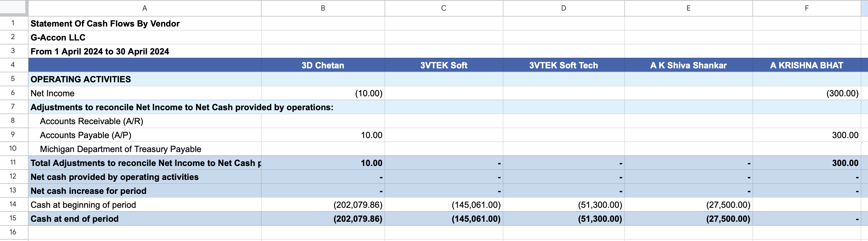Image resolution: width=868 pixels, height=241 pixels.
Task: Click 'Net cash provided by operating activities'
Action: (x=144, y=177)
